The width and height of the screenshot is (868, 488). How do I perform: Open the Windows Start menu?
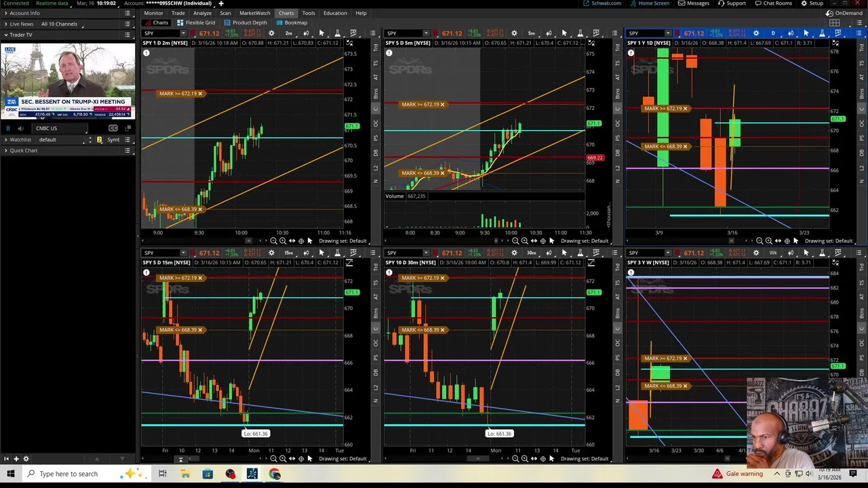[10, 474]
